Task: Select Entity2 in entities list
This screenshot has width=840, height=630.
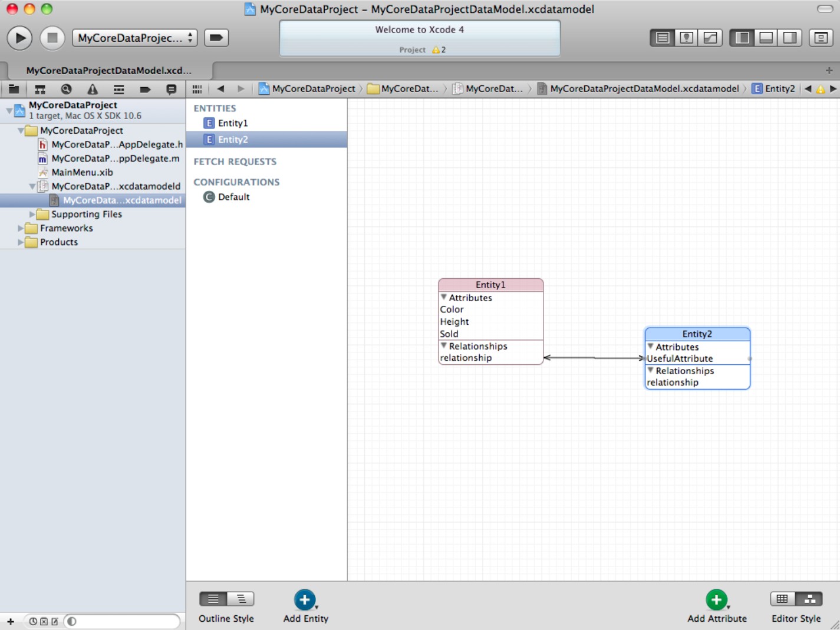Action: (266, 140)
